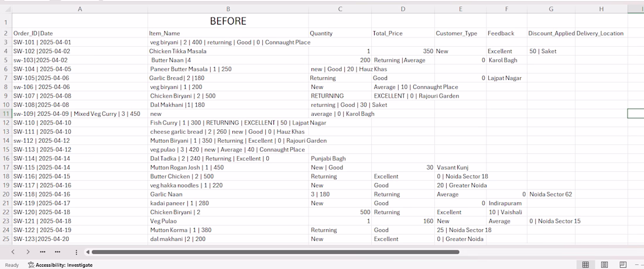The width and height of the screenshot is (644, 269).
Task: Click returning | Good | 30 | Saket cell
Action: tap(340, 105)
